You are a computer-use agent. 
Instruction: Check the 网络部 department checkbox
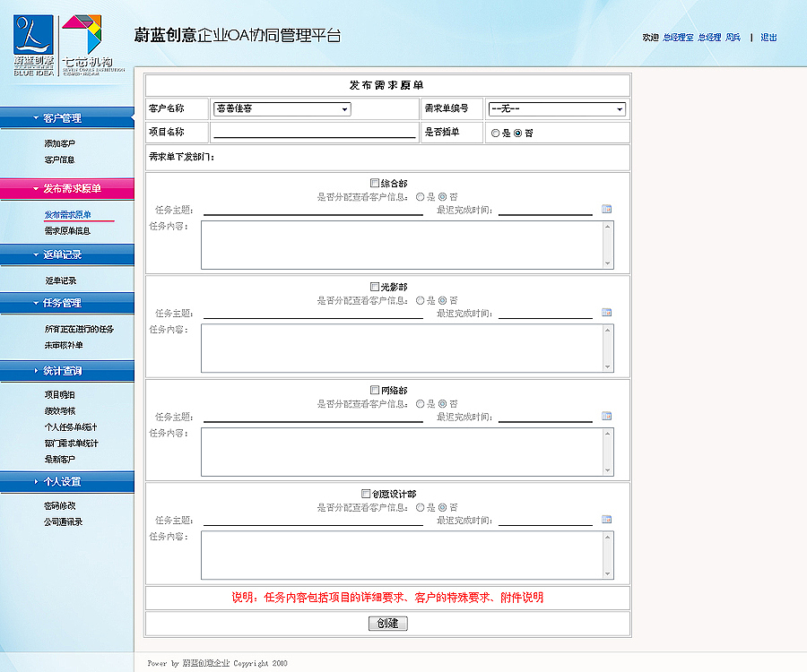(x=375, y=390)
